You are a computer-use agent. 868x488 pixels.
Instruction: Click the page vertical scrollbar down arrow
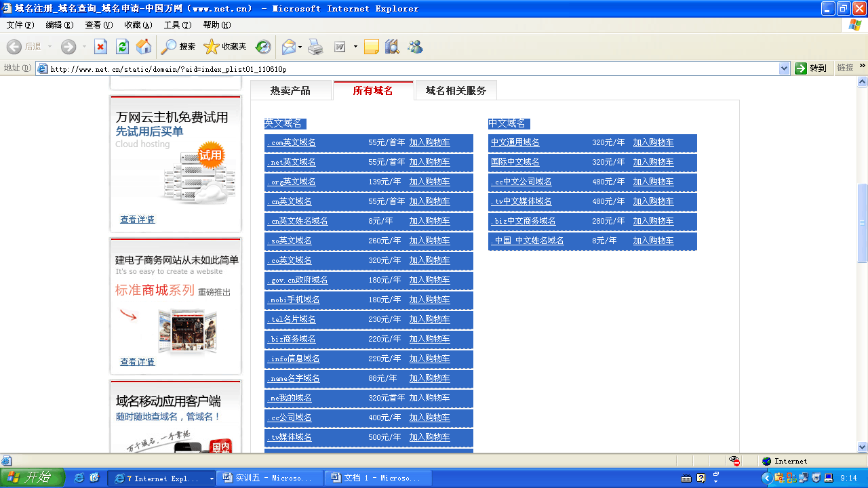coord(863,447)
